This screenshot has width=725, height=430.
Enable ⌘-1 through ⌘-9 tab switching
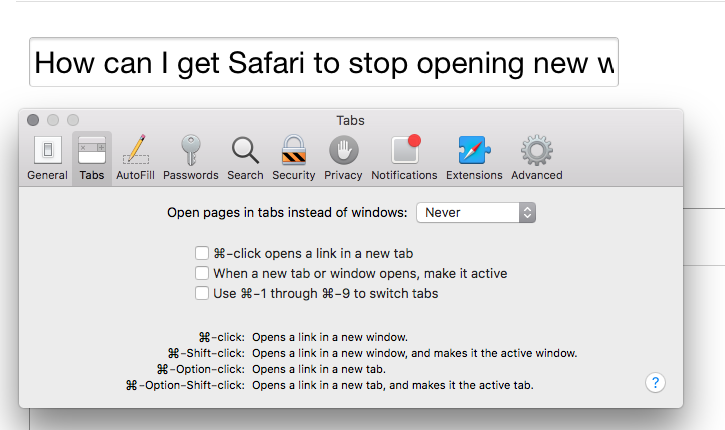[x=202, y=293]
